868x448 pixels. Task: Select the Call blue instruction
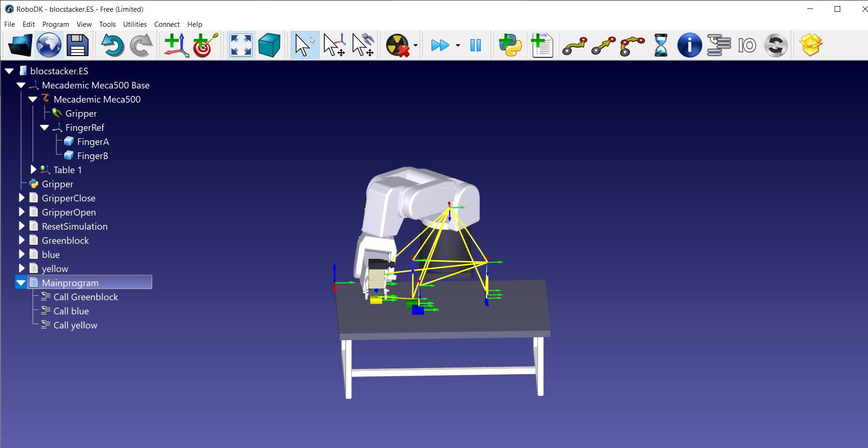pos(71,311)
